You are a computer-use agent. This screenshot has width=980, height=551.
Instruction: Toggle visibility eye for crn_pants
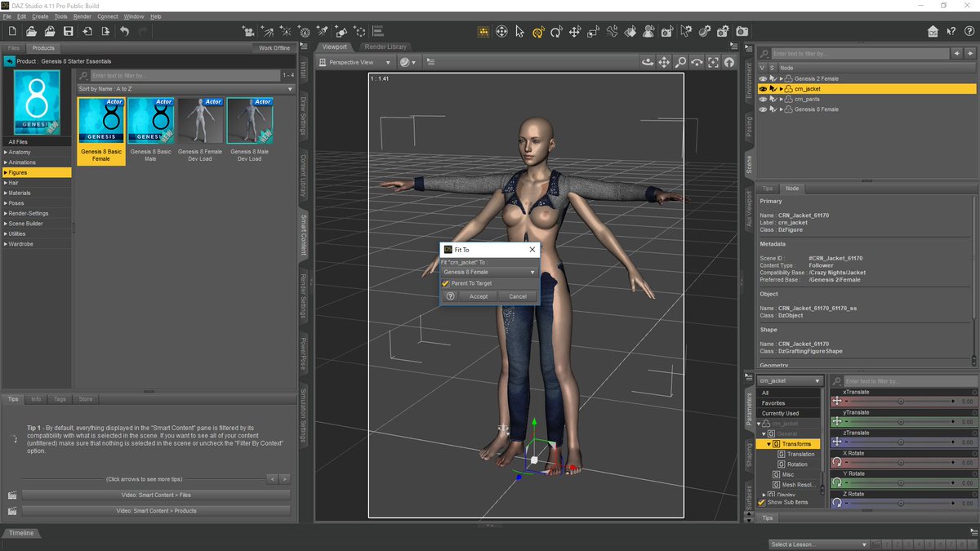(x=763, y=99)
